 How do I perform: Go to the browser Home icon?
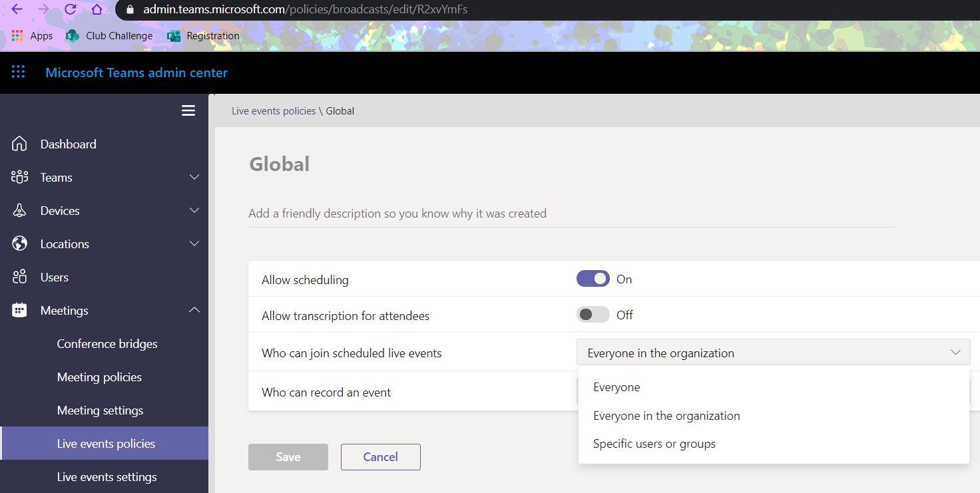coord(97,9)
